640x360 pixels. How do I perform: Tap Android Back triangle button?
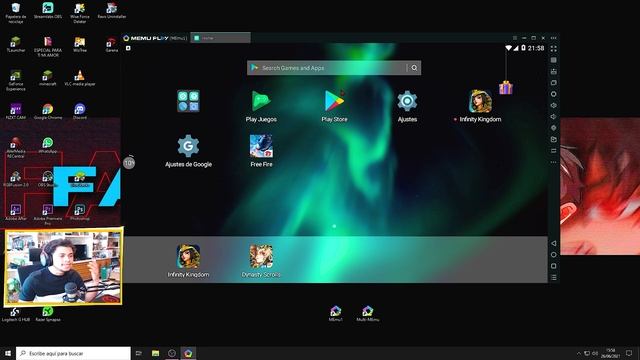[553, 243]
